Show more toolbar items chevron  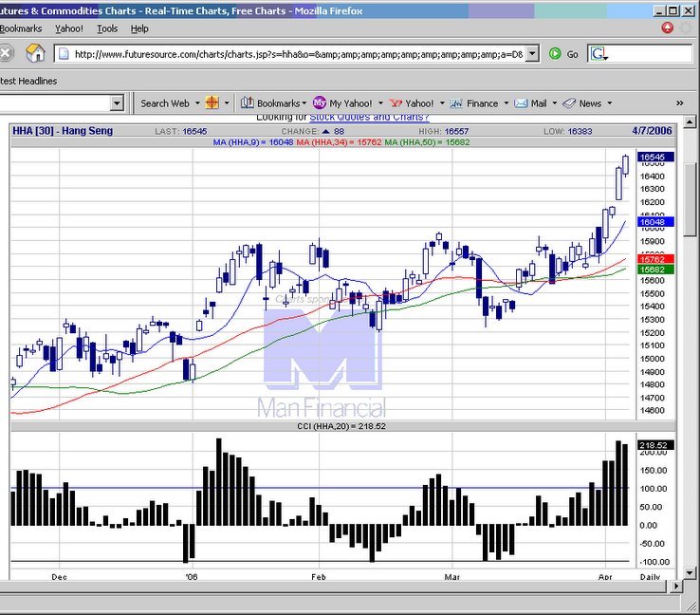679,103
